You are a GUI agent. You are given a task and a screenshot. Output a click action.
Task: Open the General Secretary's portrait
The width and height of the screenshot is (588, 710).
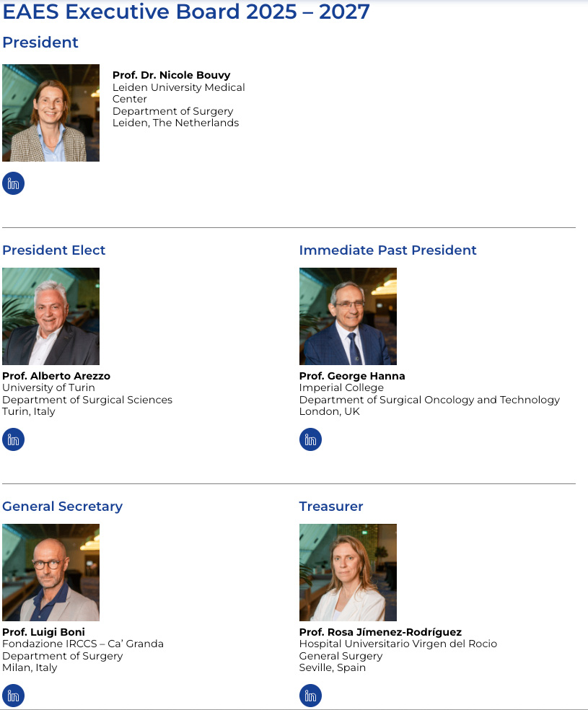(51, 572)
